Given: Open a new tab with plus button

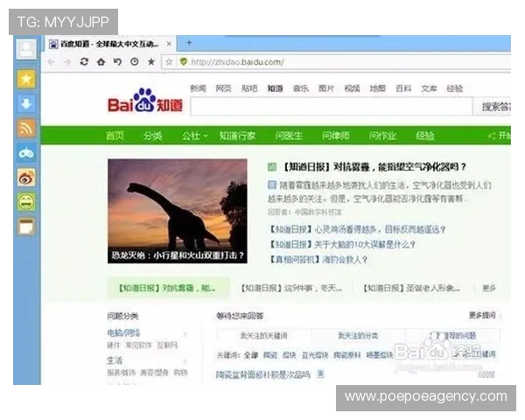Looking at the screenshot, I should pyautogui.click(x=189, y=43).
